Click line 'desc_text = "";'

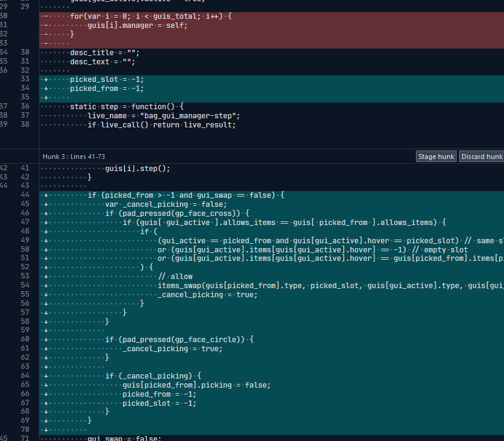coord(103,62)
